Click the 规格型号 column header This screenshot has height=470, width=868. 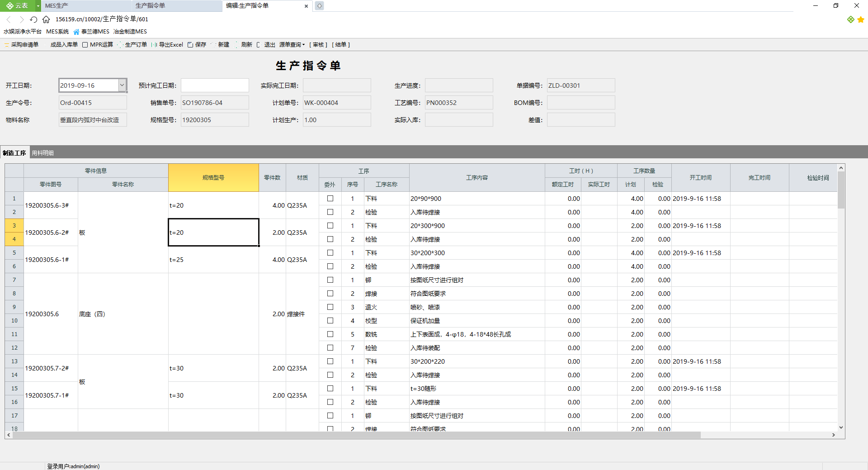(x=213, y=178)
